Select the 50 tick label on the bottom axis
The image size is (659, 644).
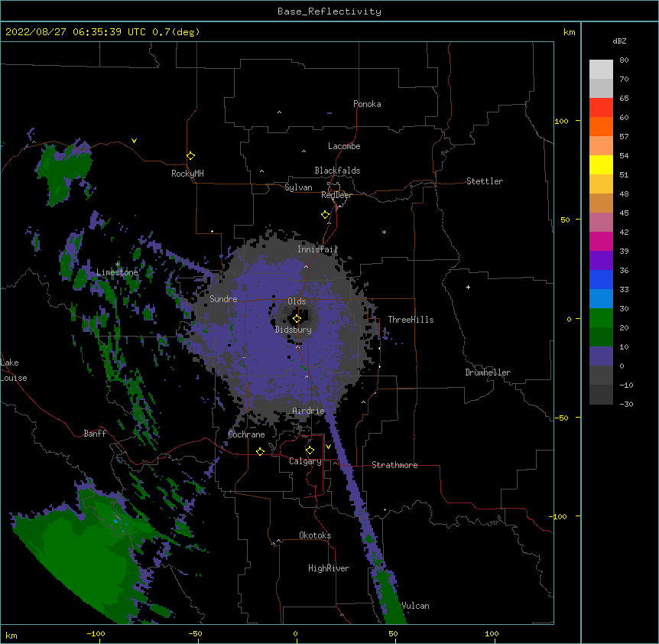click(x=393, y=634)
